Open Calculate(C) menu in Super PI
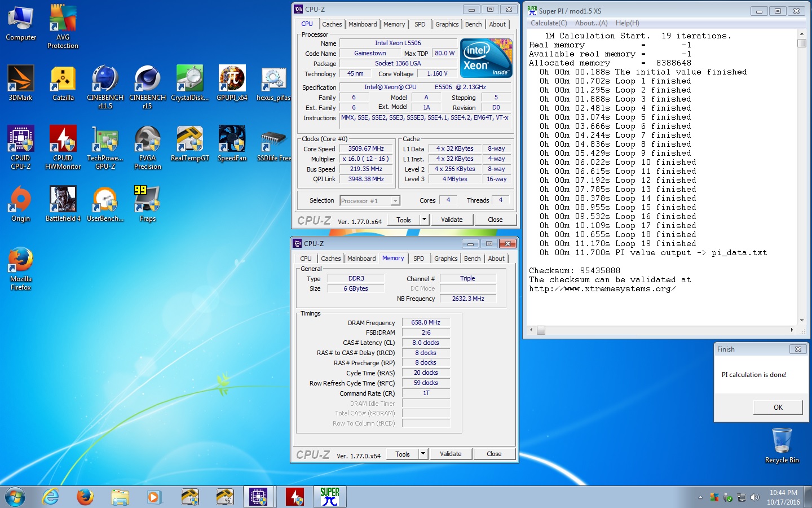The image size is (812, 508). [x=549, y=23]
